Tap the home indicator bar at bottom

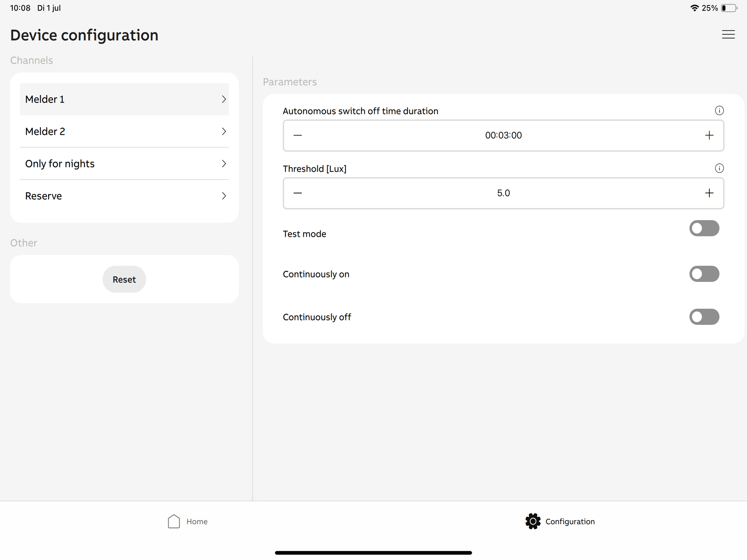coord(373,553)
